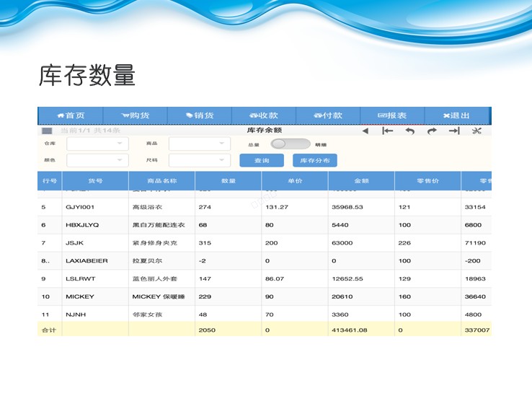Sort by the 金额 column header
This screenshot has height=396, width=532.
point(361,181)
